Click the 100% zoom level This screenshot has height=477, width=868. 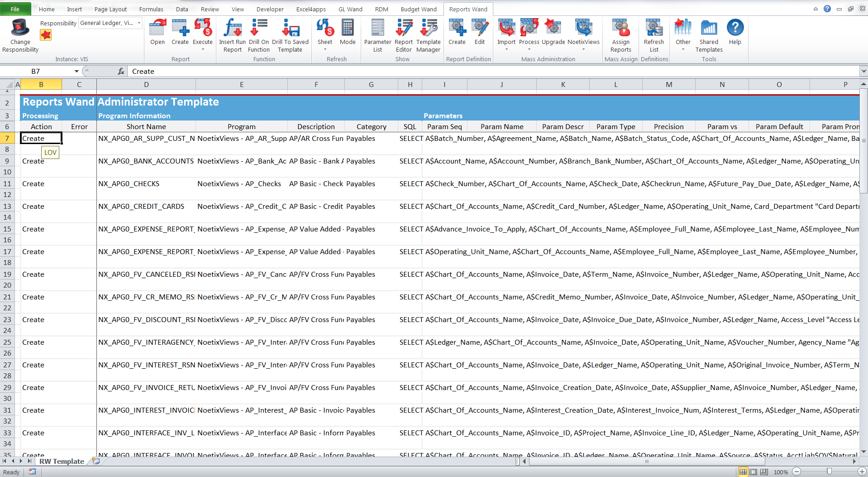click(781, 472)
